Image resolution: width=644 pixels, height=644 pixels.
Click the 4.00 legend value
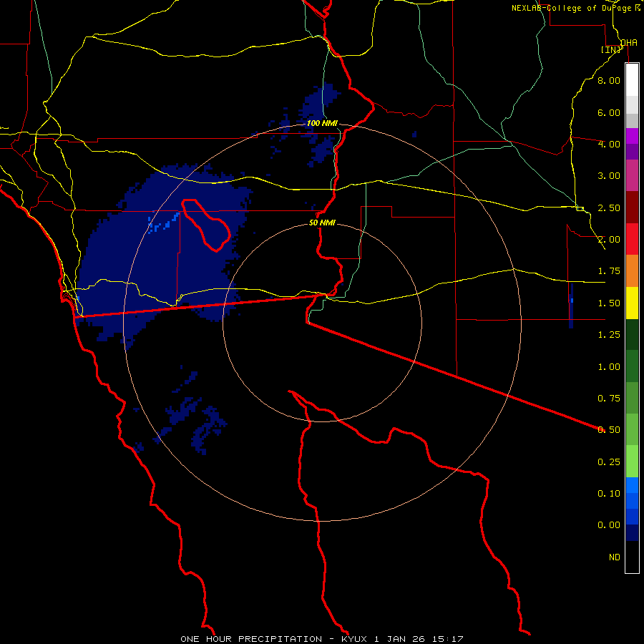609,144
